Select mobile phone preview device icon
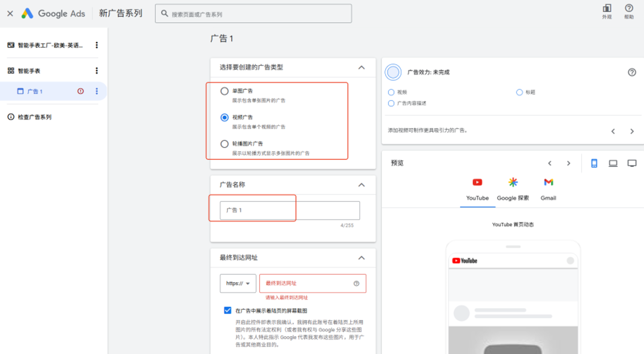This screenshot has height=354, width=644. coord(594,163)
